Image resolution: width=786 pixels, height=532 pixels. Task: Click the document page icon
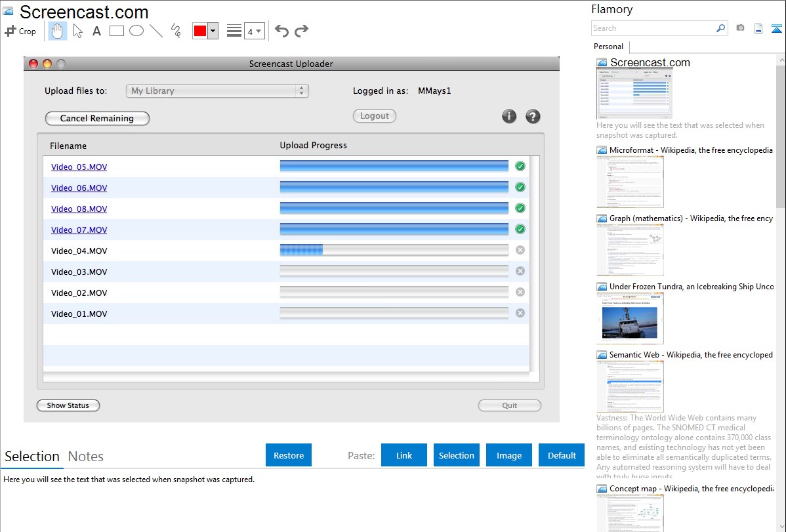tap(758, 29)
